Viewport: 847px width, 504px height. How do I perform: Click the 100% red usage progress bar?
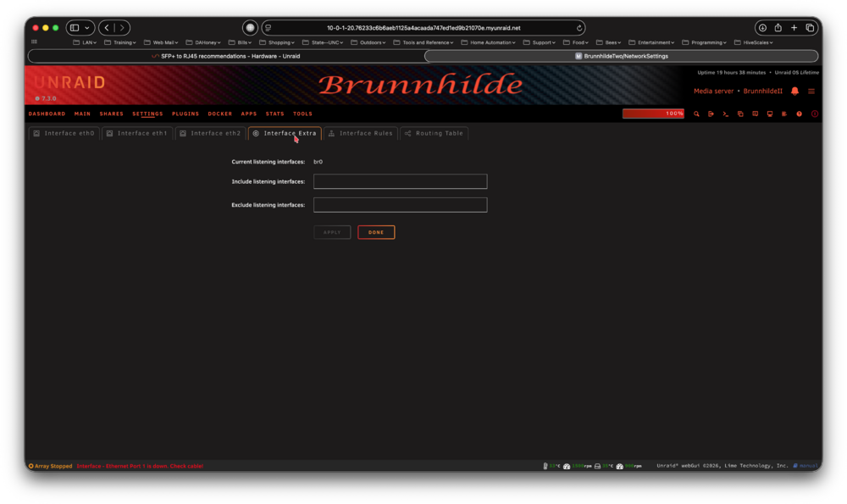click(x=653, y=114)
